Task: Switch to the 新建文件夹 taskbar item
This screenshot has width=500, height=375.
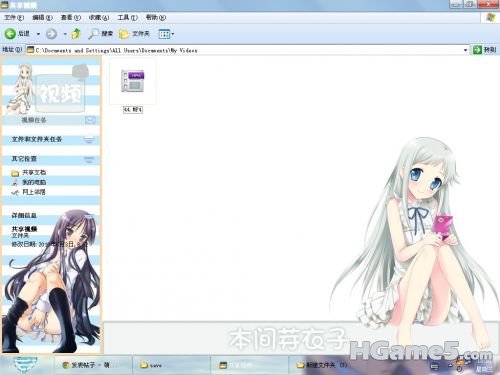Action: tap(327, 365)
